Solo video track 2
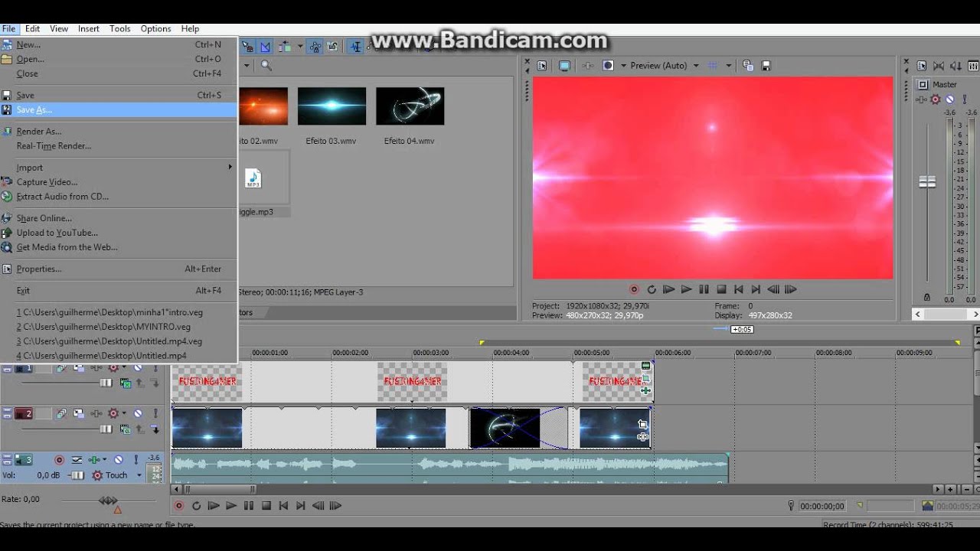The height and width of the screenshot is (551, 980). [155, 413]
